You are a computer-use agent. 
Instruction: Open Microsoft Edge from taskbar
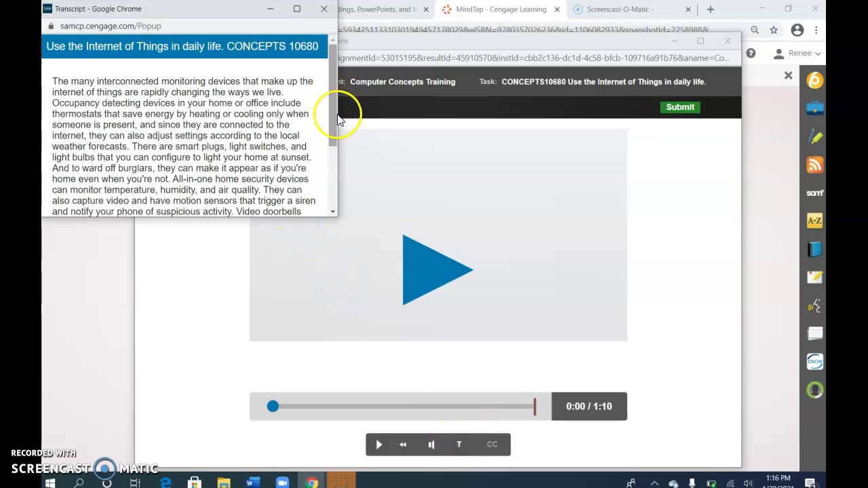(165, 483)
